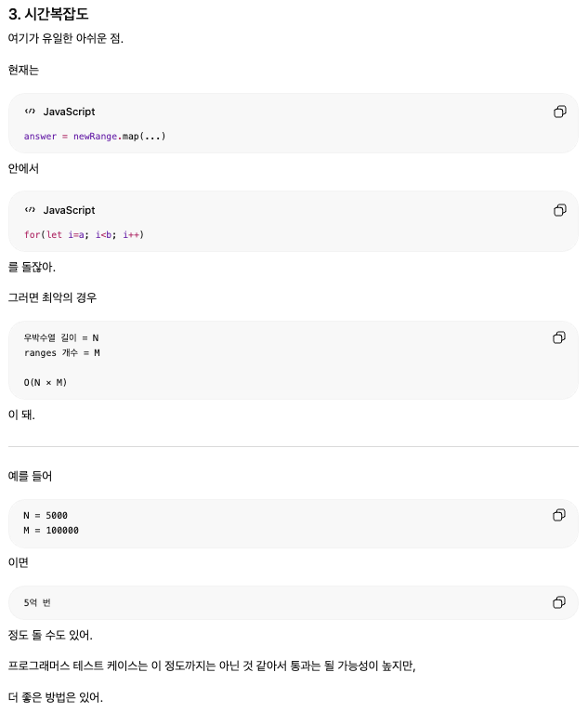Copy the for-loop code snippet
The height and width of the screenshot is (712, 588).
click(x=560, y=210)
